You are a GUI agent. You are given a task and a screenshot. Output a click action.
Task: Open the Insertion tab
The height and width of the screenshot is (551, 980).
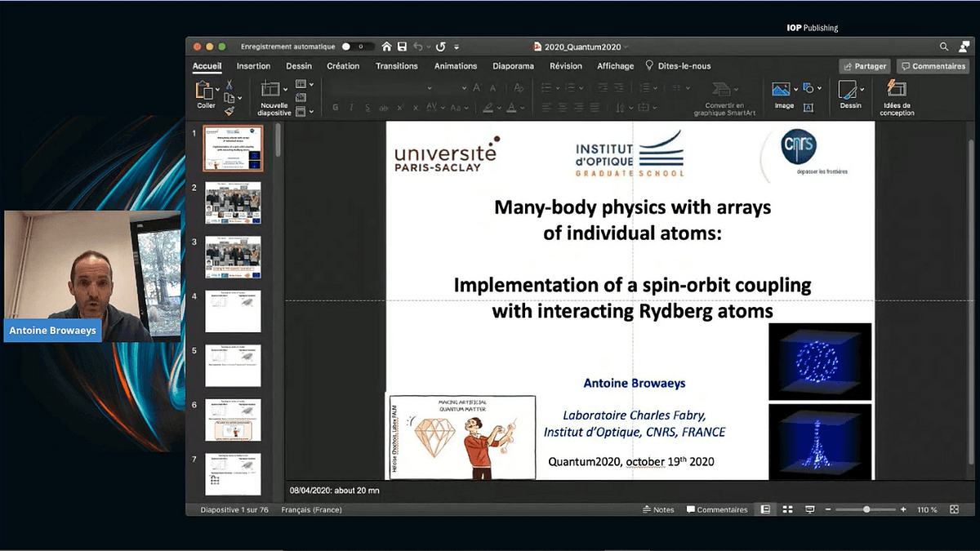tap(253, 66)
